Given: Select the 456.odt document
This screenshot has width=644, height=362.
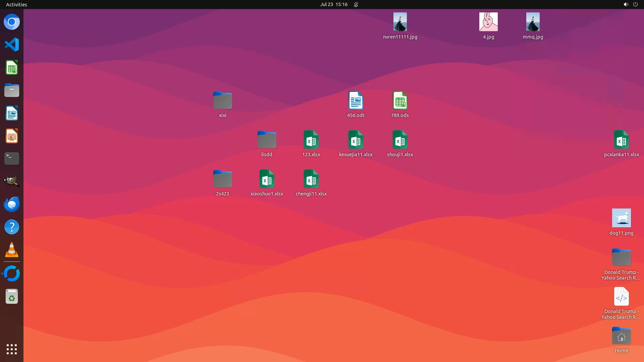Looking at the screenshot, I should point(356,101).
